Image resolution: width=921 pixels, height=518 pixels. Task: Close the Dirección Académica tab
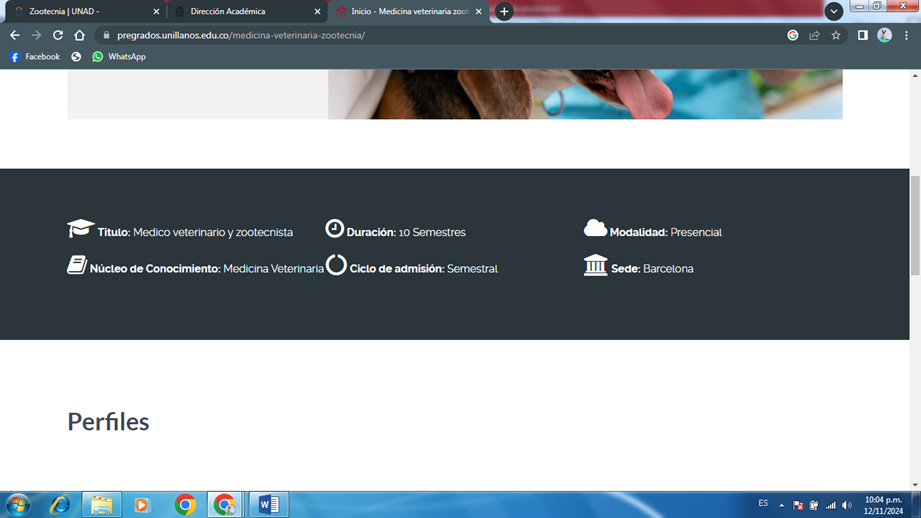[318, 12]
